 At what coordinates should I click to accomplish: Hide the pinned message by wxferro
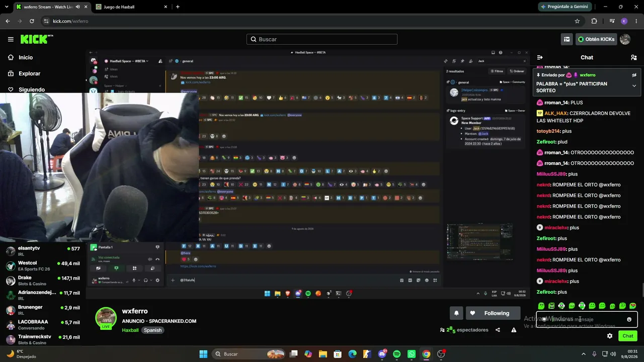point(634,75)
